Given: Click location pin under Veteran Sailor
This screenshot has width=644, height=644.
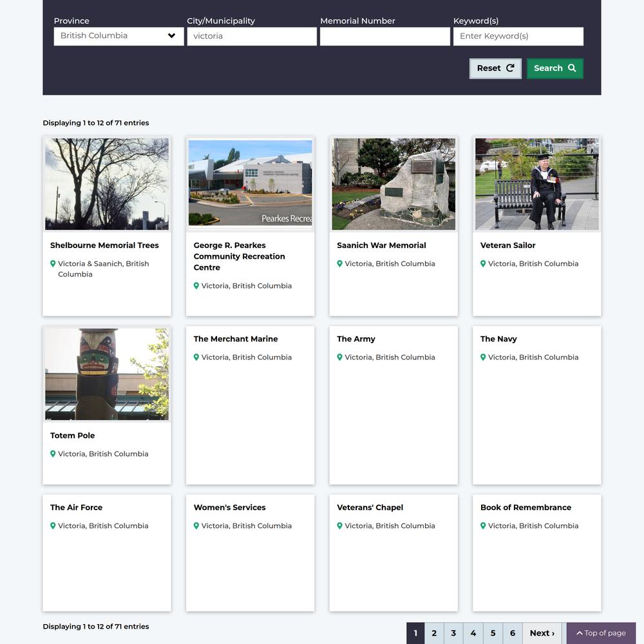Looking at the screenshot, I should pyautogui.click(x=483, y=264).
